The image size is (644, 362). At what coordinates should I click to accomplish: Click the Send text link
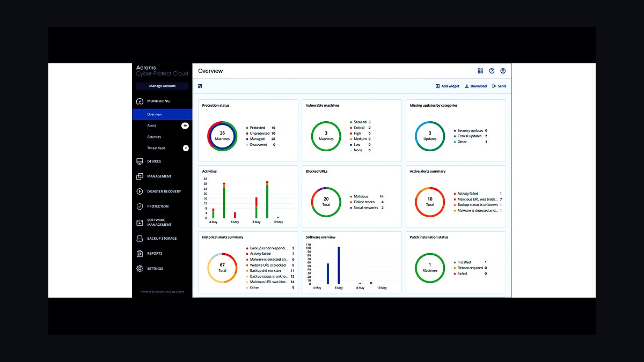502,86
